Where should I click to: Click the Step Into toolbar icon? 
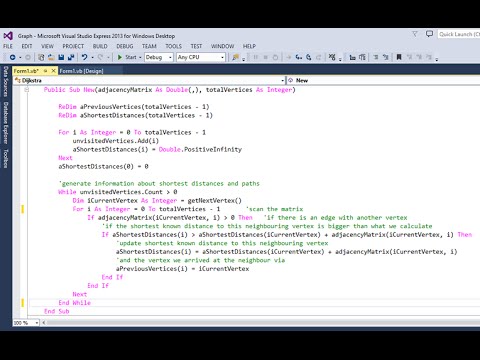click(299, 57)
